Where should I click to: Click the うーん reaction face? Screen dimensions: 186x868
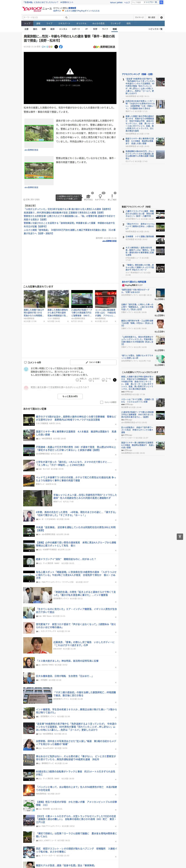point(103,380)
